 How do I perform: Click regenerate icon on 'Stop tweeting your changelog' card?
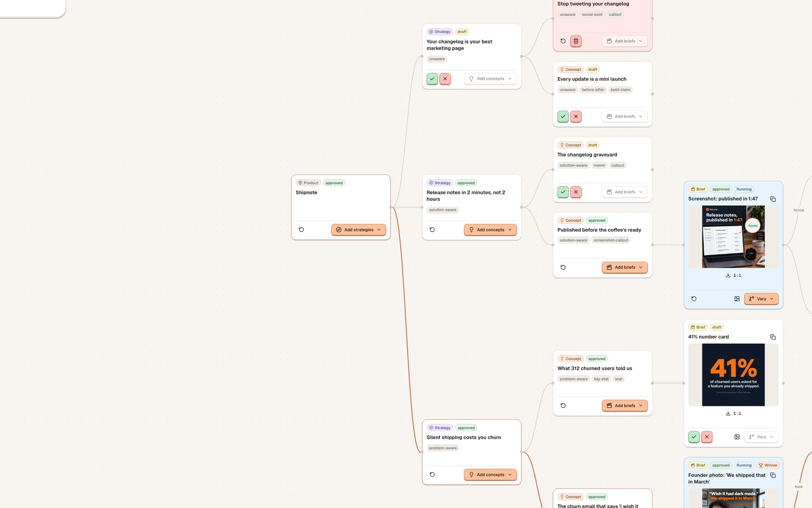pos(563,41)
